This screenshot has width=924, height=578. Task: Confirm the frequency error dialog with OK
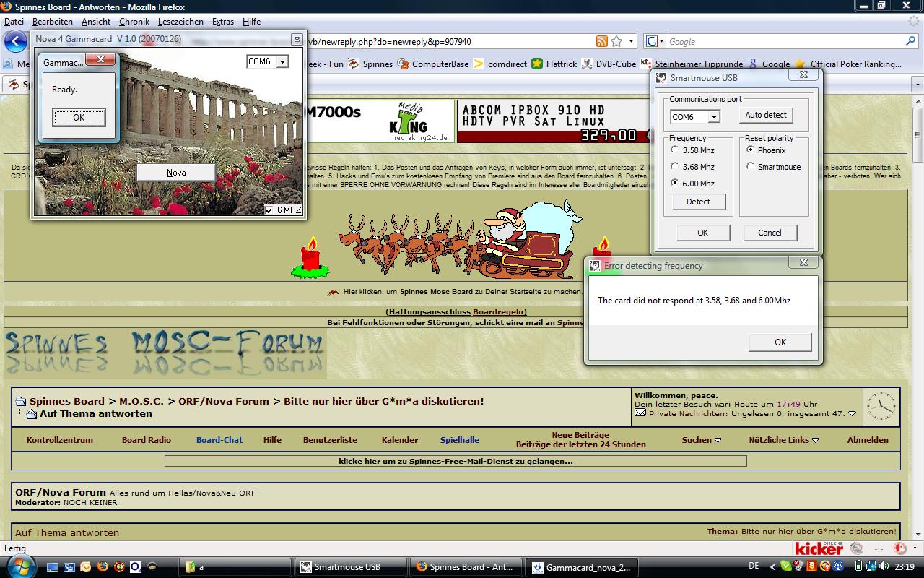780,342
